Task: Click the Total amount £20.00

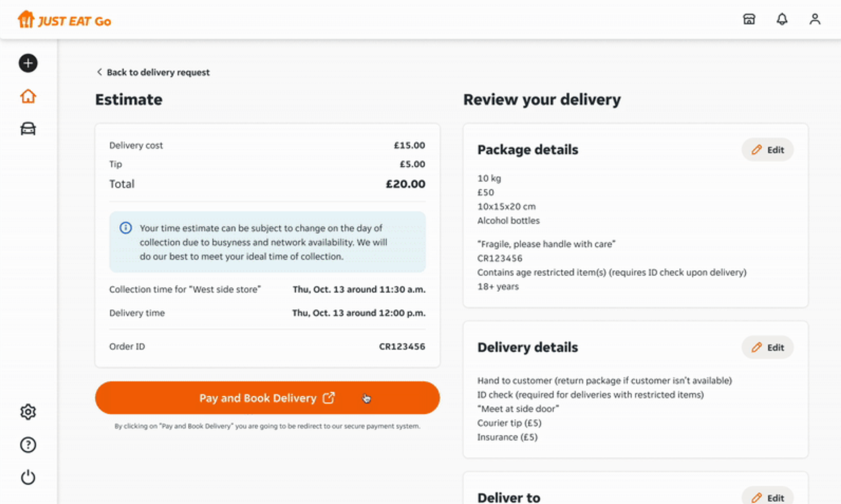Action: click(x=405, y=184)
